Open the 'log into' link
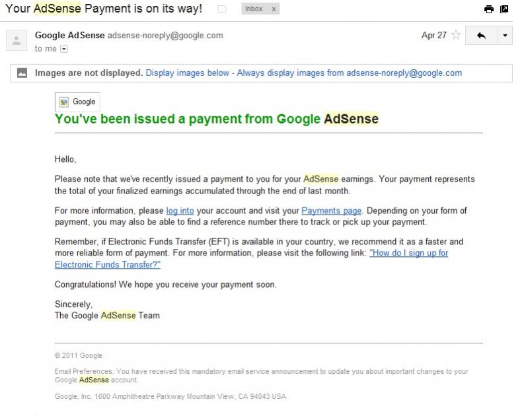Viewport: 522px width, 420px height. pyautogui.click(x=180, y=211)
